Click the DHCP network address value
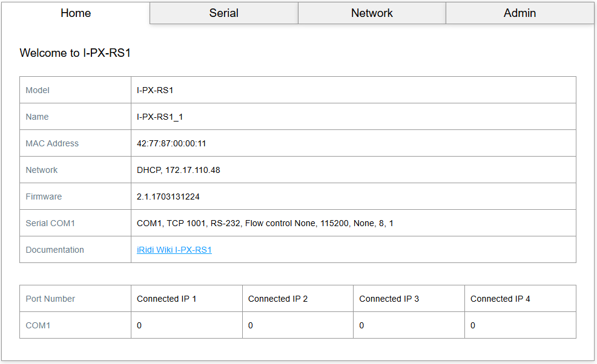Screen dimensions: 597x364 tap(179, 170)
